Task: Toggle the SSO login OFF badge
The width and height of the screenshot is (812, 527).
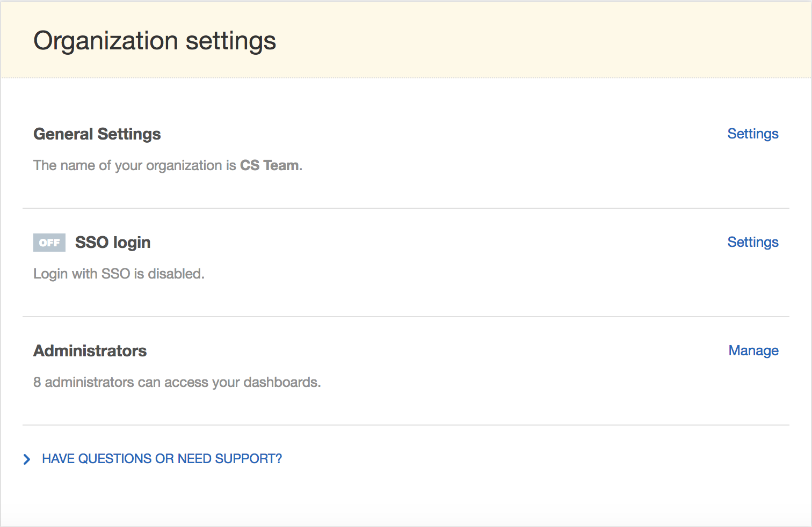Action: (x=49, y=243)
